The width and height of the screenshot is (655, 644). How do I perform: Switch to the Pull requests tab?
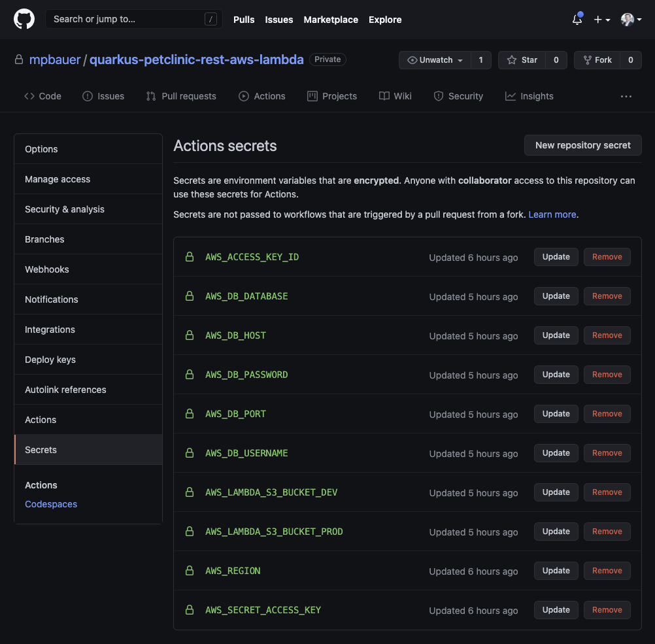(x=181, y=96)
